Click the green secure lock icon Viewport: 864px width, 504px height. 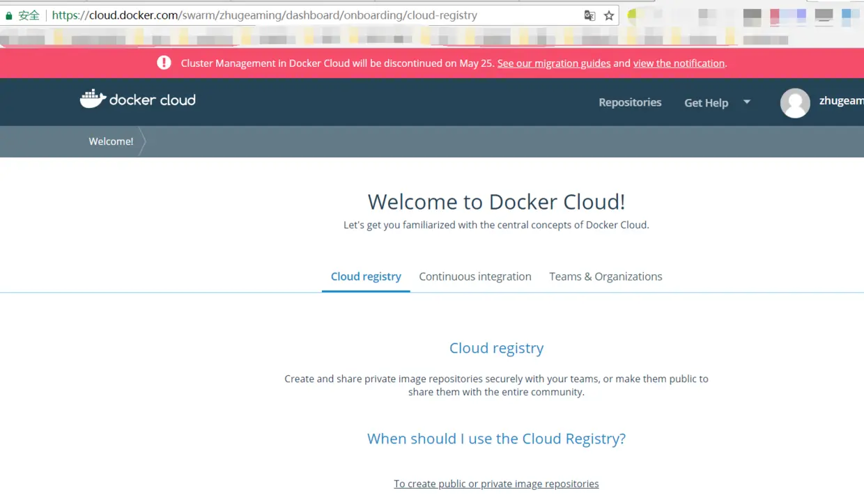tap(9, 15)
